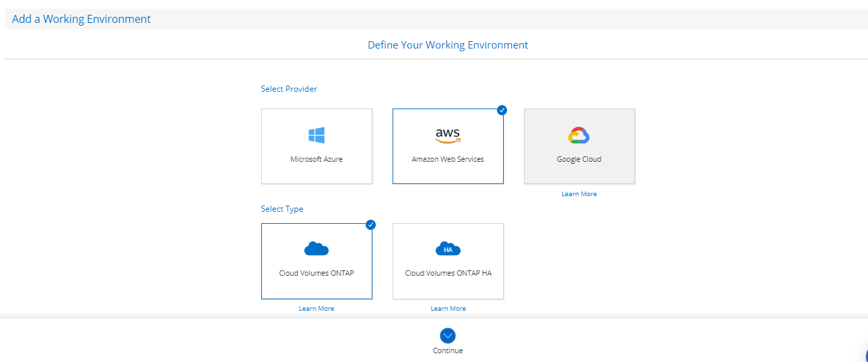Toggle the checkmark badge on Amazon Web Services
868x362 pixels.
502,111
